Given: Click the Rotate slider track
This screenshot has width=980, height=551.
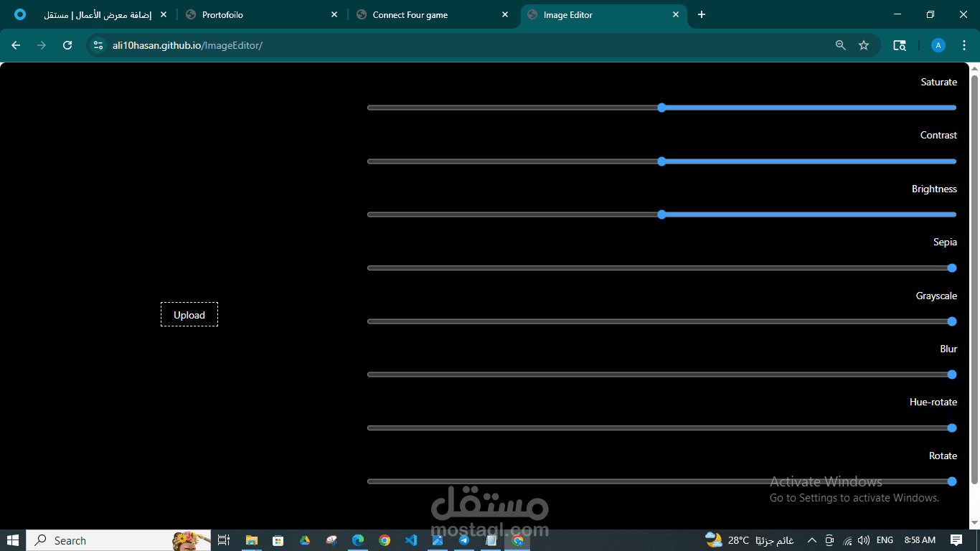Looking at the screenshot, I should click(661, 481).
